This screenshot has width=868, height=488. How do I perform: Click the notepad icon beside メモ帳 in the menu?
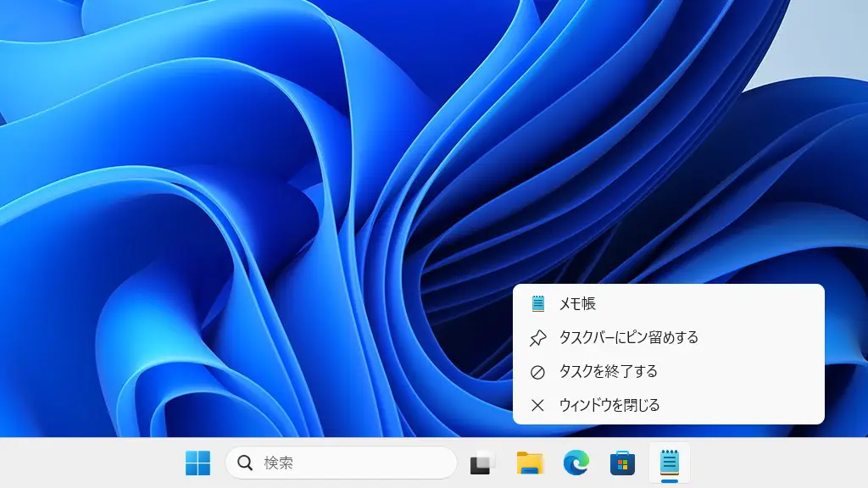pos(537,303)
